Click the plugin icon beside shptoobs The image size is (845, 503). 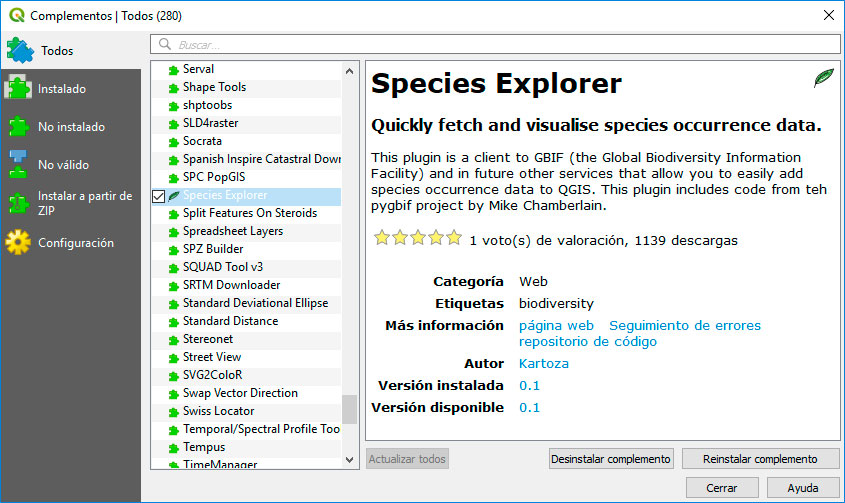174,106
